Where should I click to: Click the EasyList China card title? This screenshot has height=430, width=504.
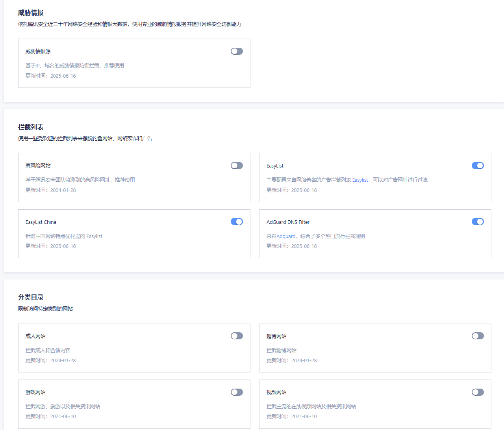coord(41,222)
